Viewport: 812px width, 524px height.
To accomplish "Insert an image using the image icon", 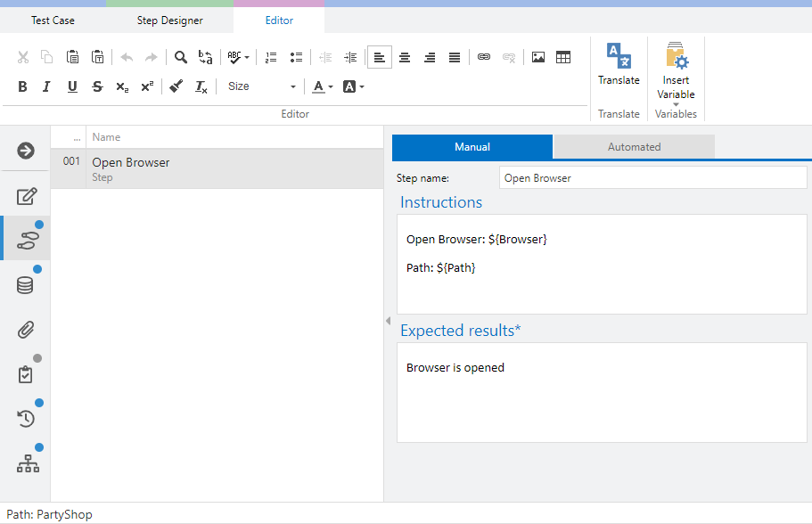I will point(537,57).
